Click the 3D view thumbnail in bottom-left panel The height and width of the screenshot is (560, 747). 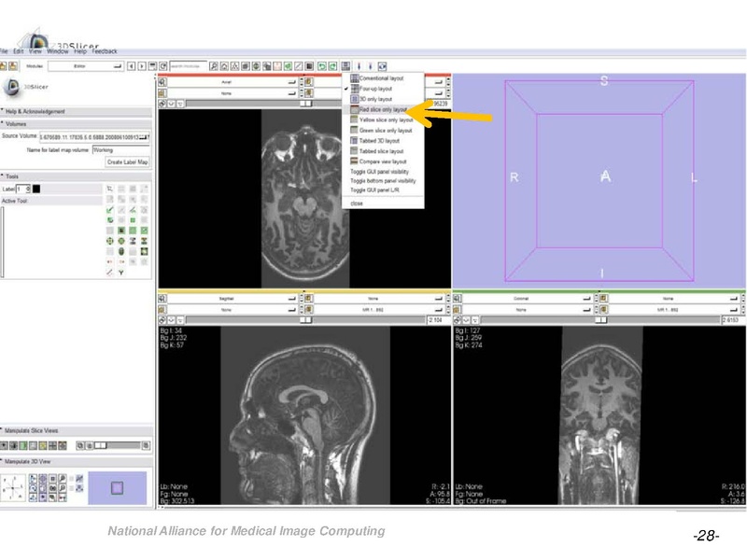click(x=118, y=487)
